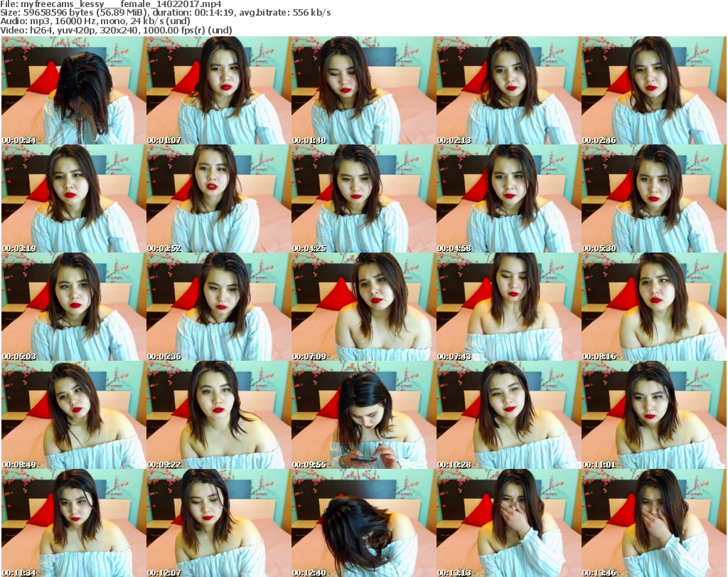
Task: Select the thumbnail stamped 00:03:19
Action: pos(73,198)
